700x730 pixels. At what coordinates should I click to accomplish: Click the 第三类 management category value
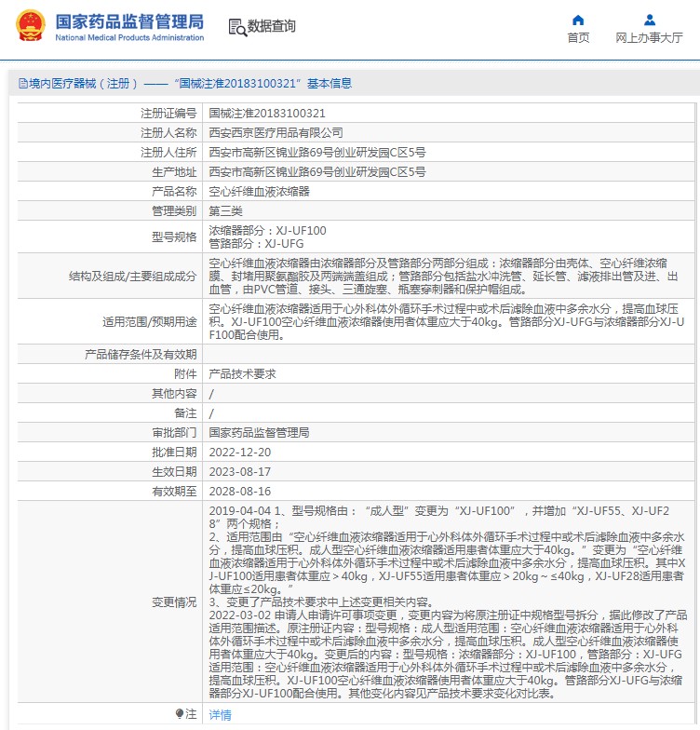pyautogui.click(x=225, y=210)
